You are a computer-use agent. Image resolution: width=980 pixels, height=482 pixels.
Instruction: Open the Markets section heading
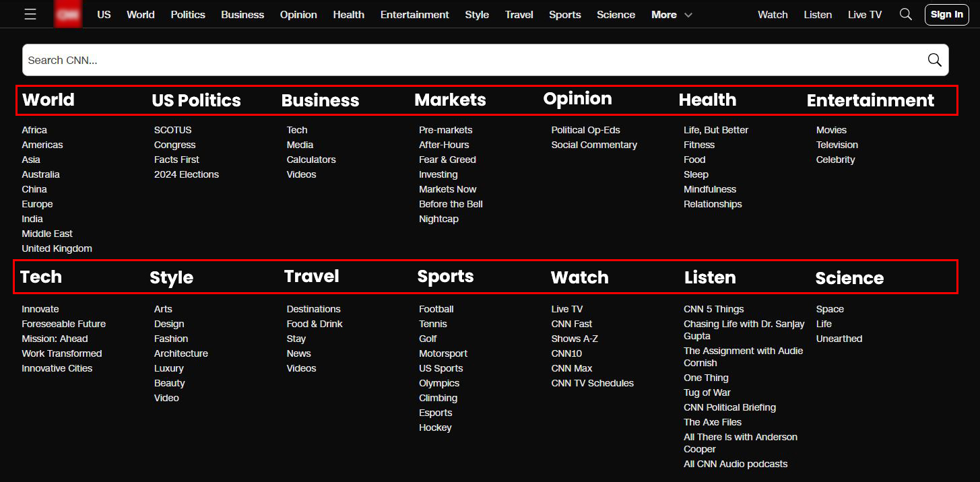pyautogui.click(x=450, y=100)
